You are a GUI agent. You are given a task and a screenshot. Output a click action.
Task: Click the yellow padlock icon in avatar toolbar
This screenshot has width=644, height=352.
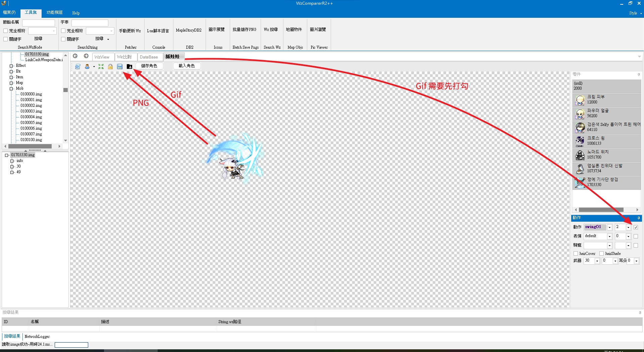110,67
